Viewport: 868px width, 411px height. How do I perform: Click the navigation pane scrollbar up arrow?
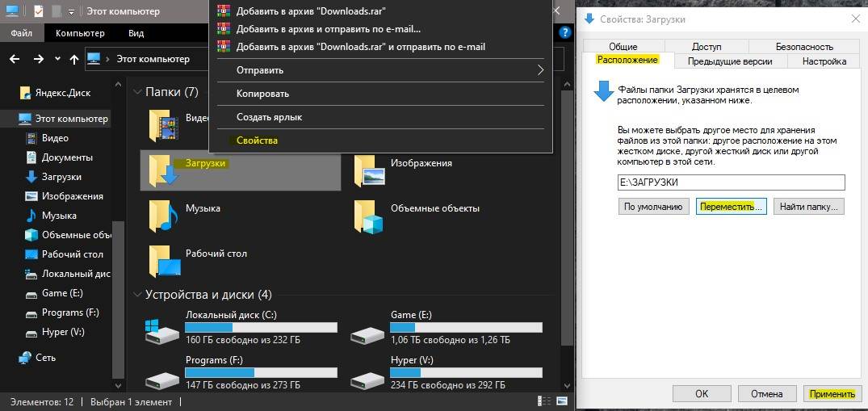click(x=118, y=84)
